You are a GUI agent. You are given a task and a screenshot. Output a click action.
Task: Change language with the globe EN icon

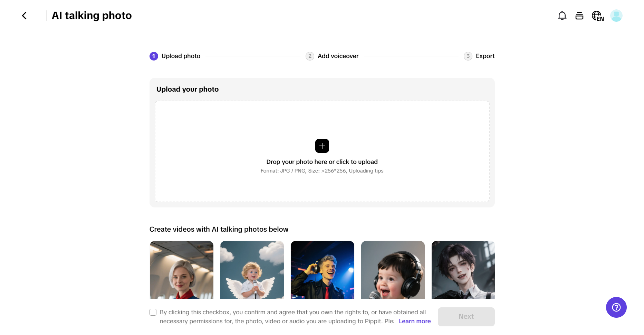pos(597,16)
